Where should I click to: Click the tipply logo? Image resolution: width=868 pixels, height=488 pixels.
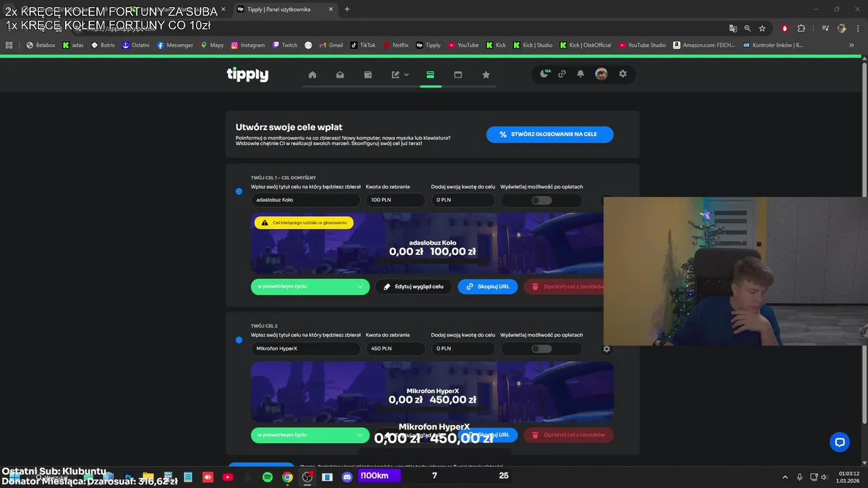(248, 75)
